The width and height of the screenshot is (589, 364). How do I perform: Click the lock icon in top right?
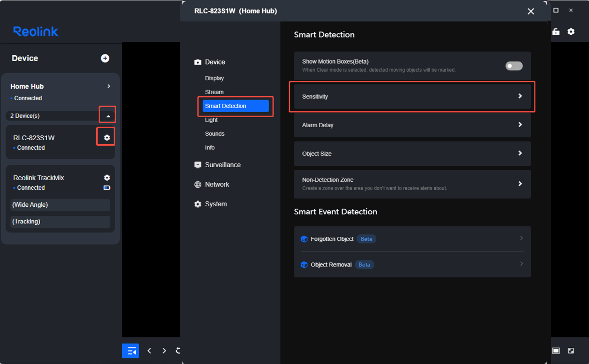coord(556,32)
